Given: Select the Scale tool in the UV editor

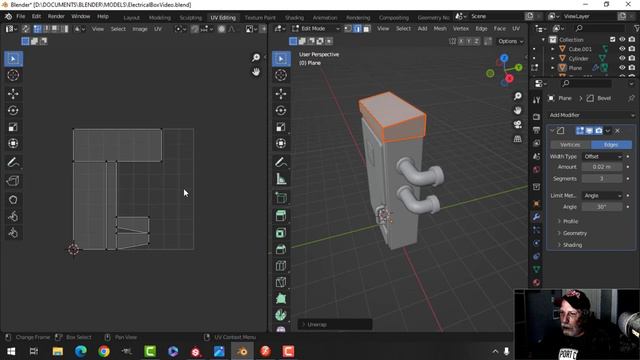Looking at the screenshot, I should pyautogui.click(x=13, y=127).
